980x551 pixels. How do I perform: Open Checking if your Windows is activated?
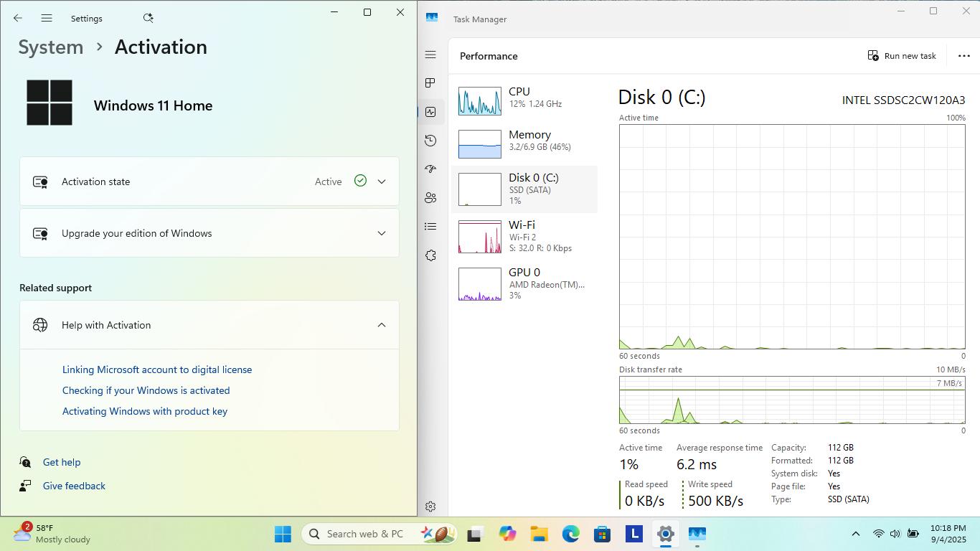(x=146, y=390)
